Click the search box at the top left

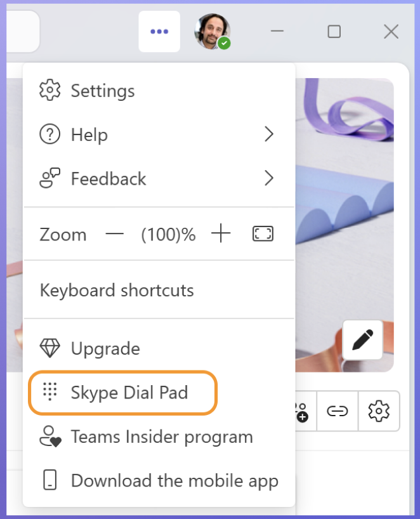[22, 32]
